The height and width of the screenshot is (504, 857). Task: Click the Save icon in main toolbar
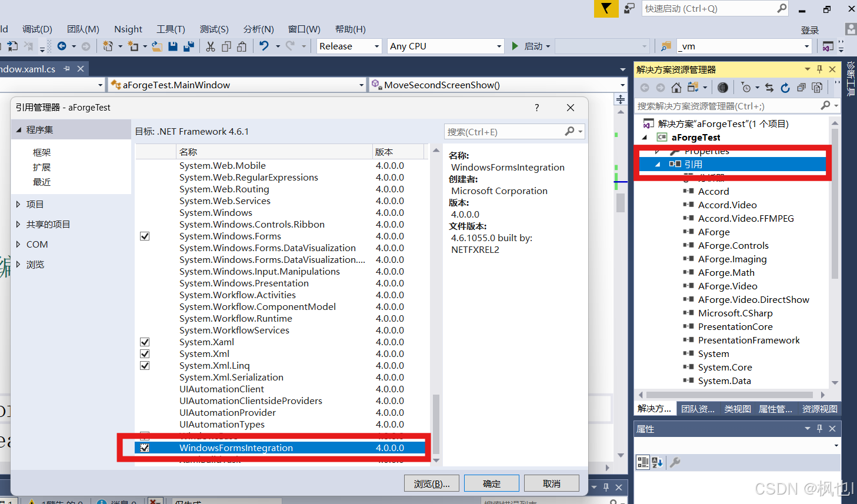(x=173, y=46)
